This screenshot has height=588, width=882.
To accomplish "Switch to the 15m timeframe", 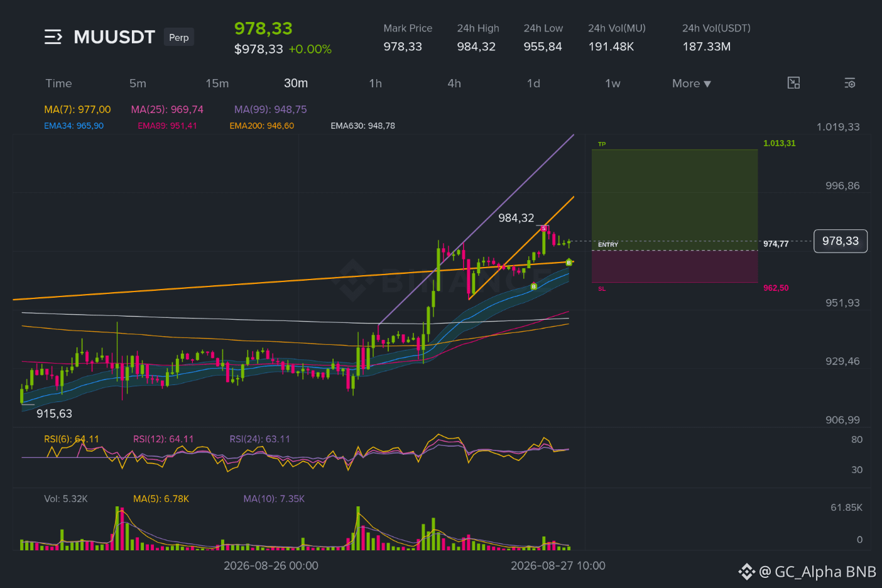I will point(217,84).
